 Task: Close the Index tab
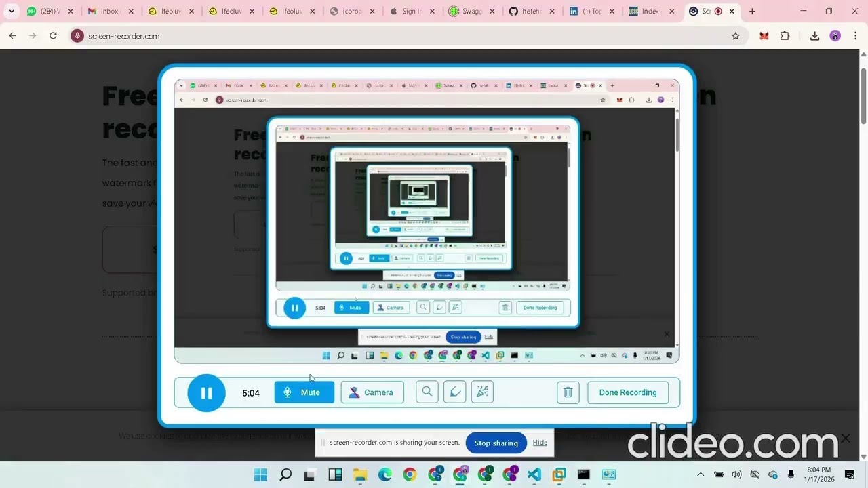click(672, 12)
